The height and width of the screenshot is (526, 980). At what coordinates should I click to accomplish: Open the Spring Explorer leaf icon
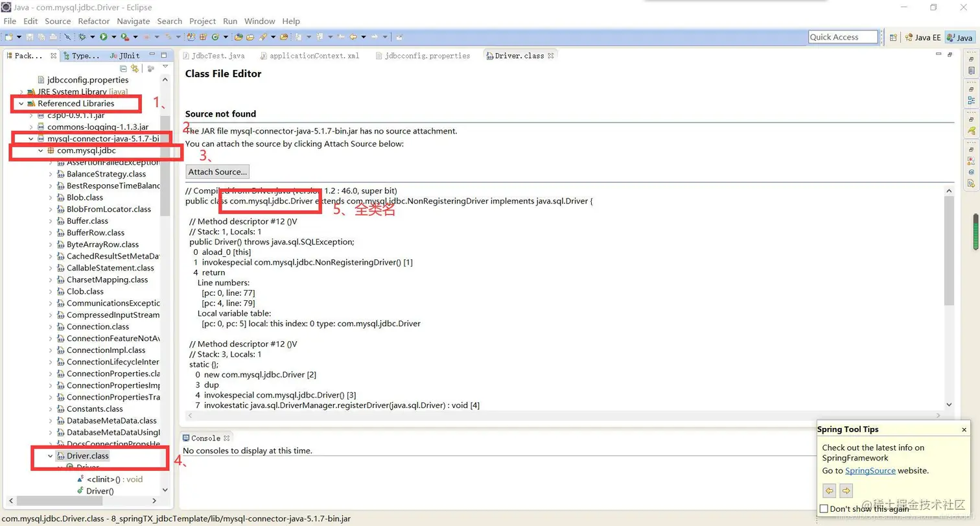point(971,130)
